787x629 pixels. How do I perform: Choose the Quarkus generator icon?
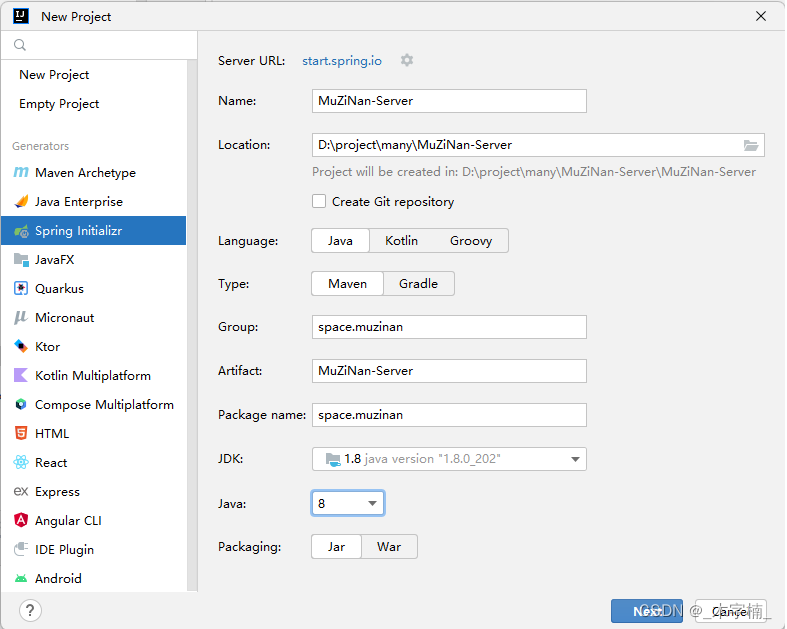pyautogui.click(x=21, y=289)
